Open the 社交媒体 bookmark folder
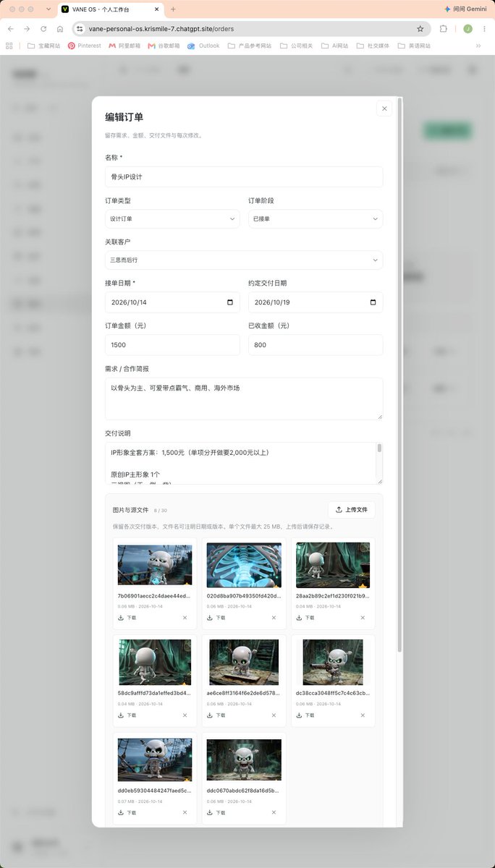Screen dimensions: 495x868 (373, 46)
